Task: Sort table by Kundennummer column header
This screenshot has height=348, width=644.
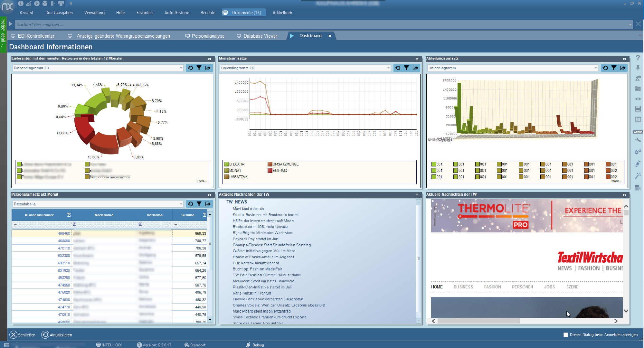Action: (39, 215)
